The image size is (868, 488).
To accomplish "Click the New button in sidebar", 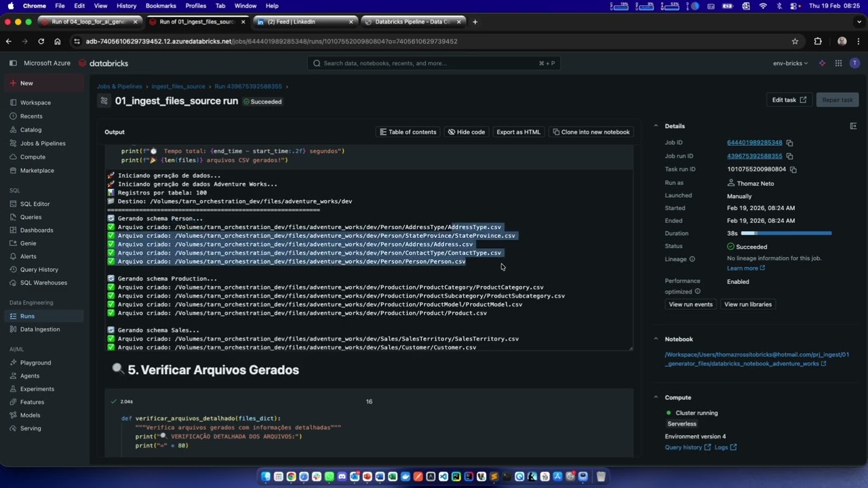I will tap(44, 83).
